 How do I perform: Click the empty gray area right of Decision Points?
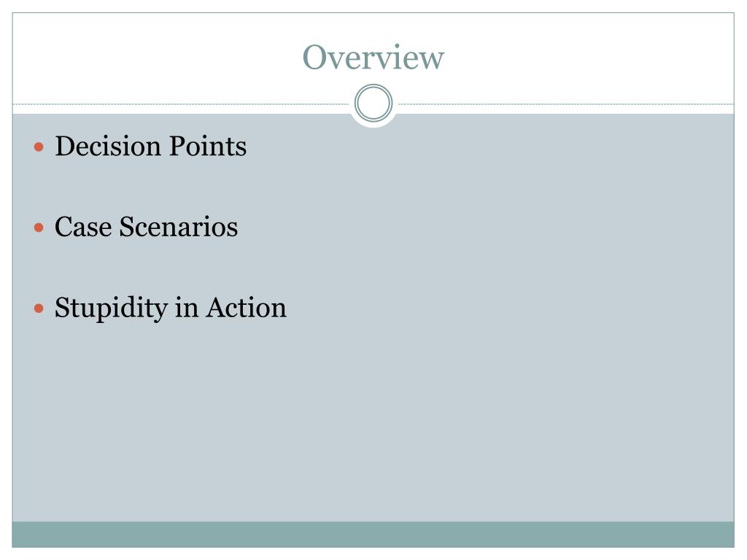(x=491, y=146)
